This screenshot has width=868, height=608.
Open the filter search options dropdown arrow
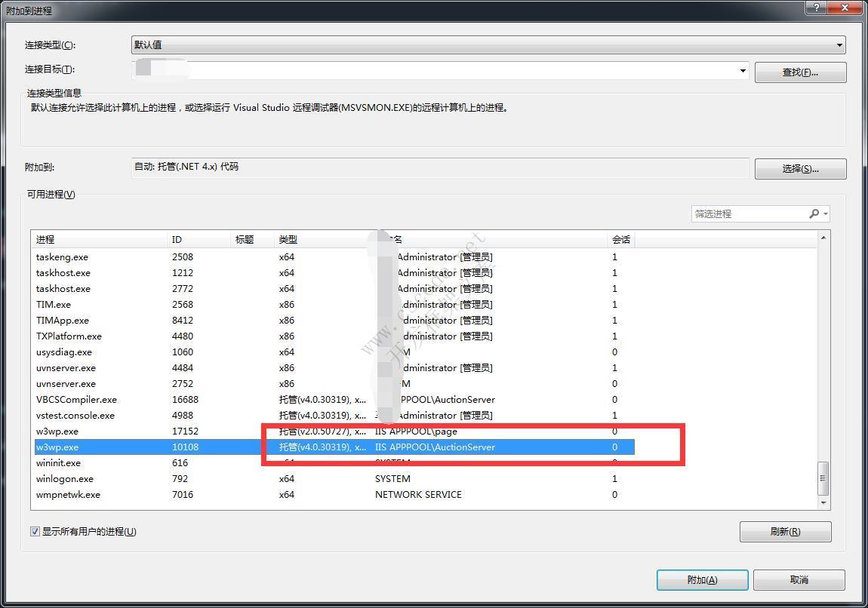click(826, 214)
